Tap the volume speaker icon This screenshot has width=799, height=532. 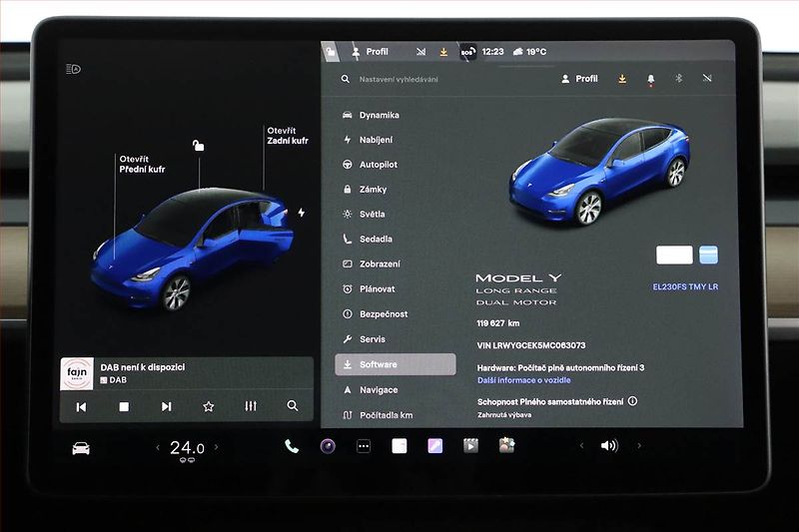pyautogui.click(x=609, y=446)
